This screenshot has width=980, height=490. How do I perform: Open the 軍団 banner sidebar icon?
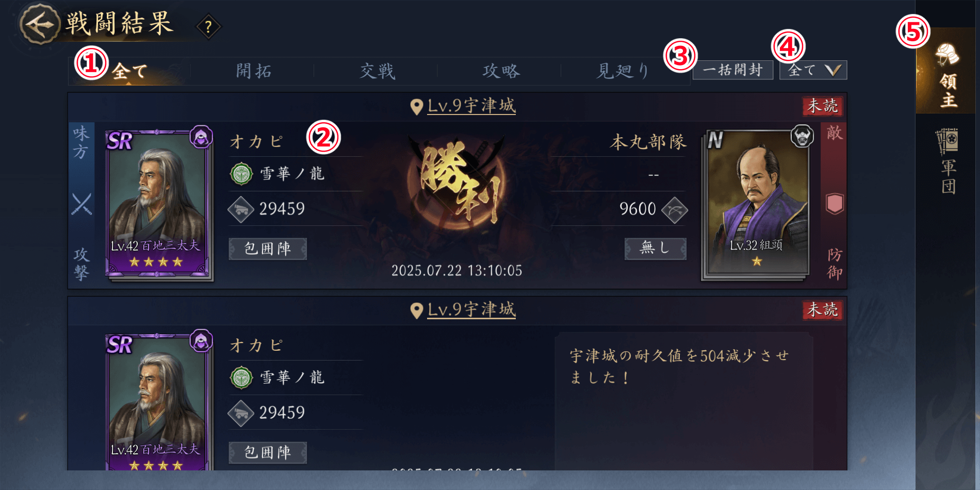(x=948, y=160)
